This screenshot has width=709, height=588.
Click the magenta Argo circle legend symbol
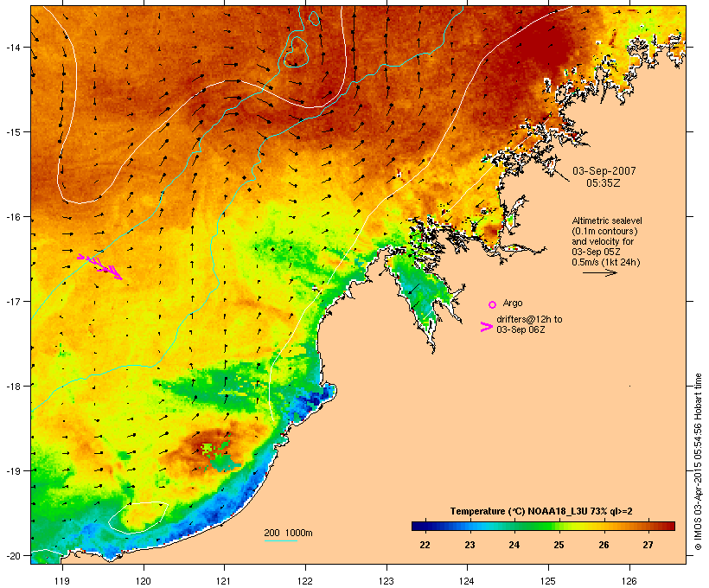(493, 304)
